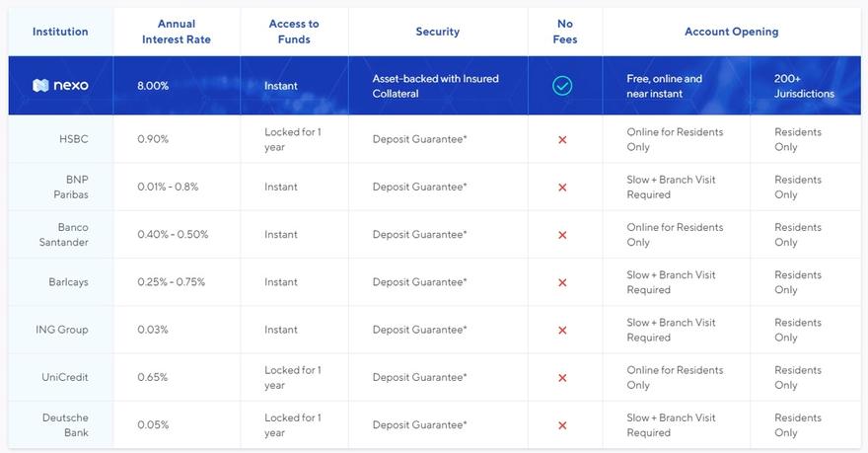Click the red X for BNP Paribas
The width and height of the screenshot is (868, 453).
pos(562,188)
